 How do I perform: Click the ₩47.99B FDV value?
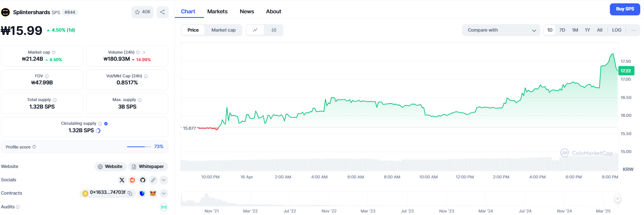click(x=42, y=83)
